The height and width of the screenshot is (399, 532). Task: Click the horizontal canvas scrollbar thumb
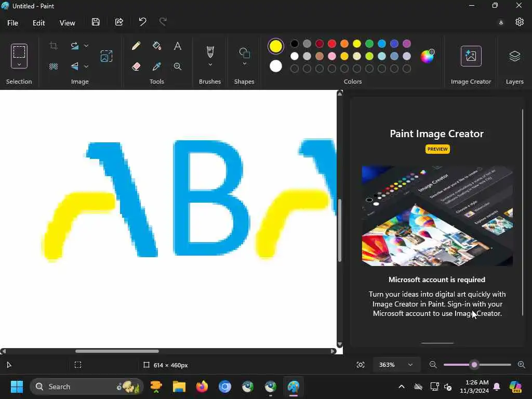point(117,351)
